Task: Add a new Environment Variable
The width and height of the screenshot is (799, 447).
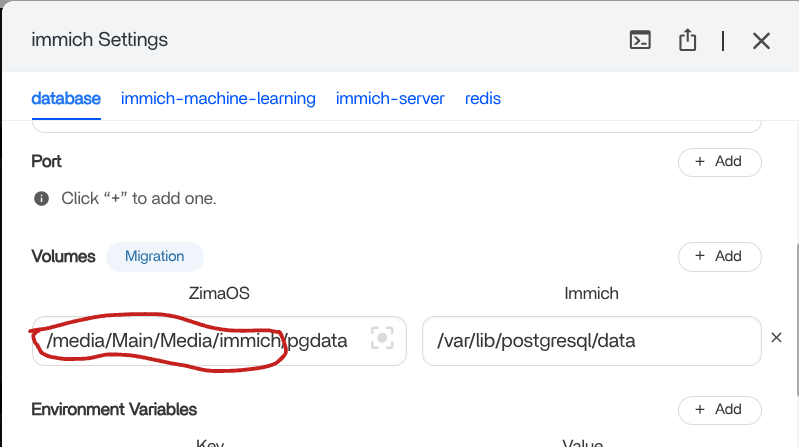Action: (x=720, y=410)
